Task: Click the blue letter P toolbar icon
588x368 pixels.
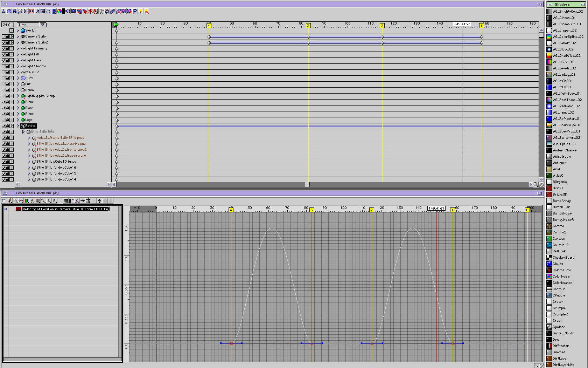Action: pyautogui.click(x=135, y=11)
